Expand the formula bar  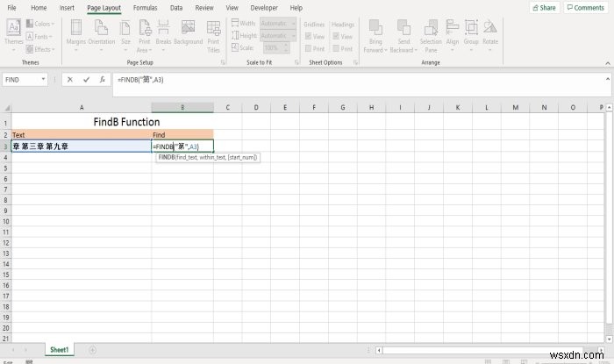(608, 79)
